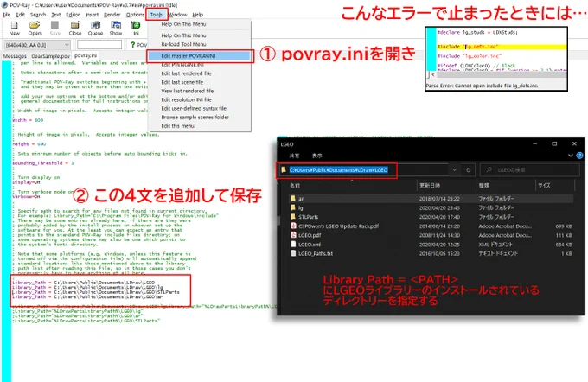Click the command line input field in toolbar
This screenshot has width=588, height=382.
pos(99,45)
